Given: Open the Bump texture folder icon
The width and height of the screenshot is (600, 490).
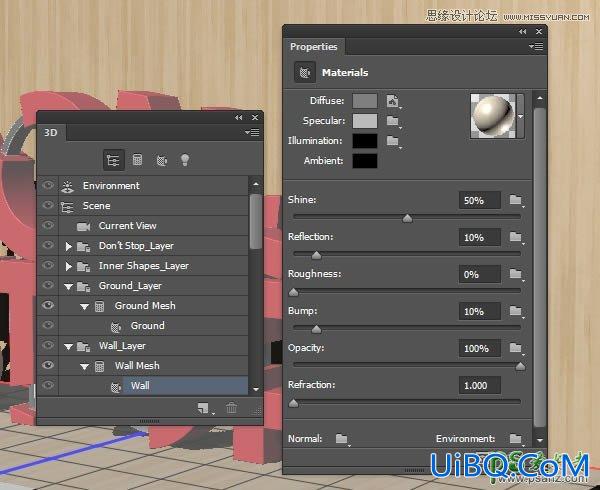Looking at the screenshot, I should 516,311.
